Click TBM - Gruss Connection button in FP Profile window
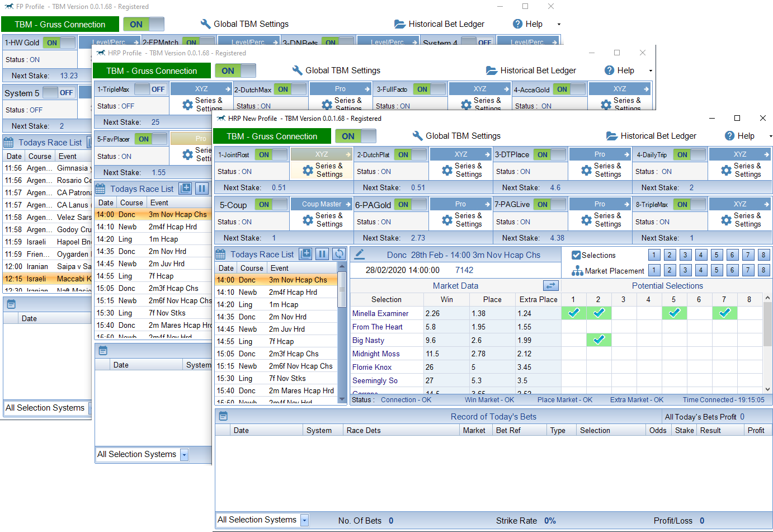This screenshot has height=532, width=773. pyautogui.click(x=60, y=25)
